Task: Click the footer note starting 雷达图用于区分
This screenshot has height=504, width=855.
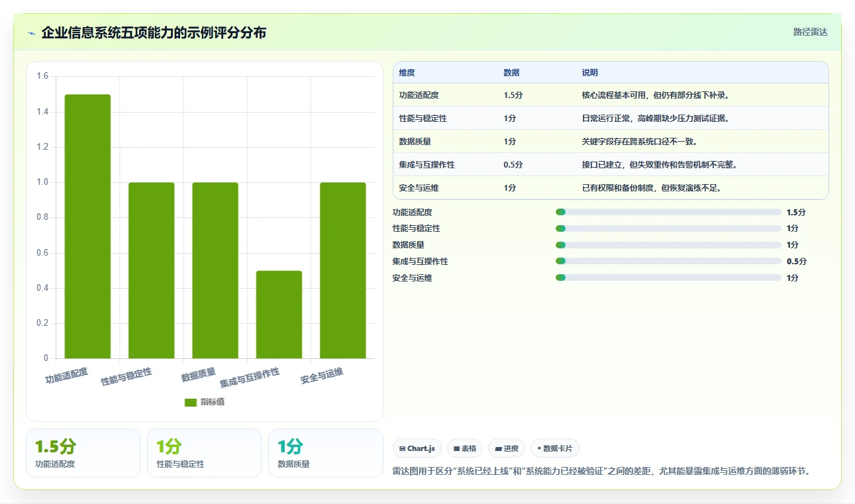Action: pyautogui.click(x=601, y=472)
